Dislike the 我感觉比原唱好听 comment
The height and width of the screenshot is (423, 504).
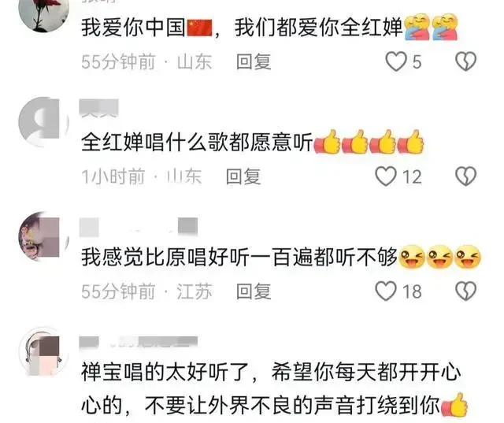point(465,291)
